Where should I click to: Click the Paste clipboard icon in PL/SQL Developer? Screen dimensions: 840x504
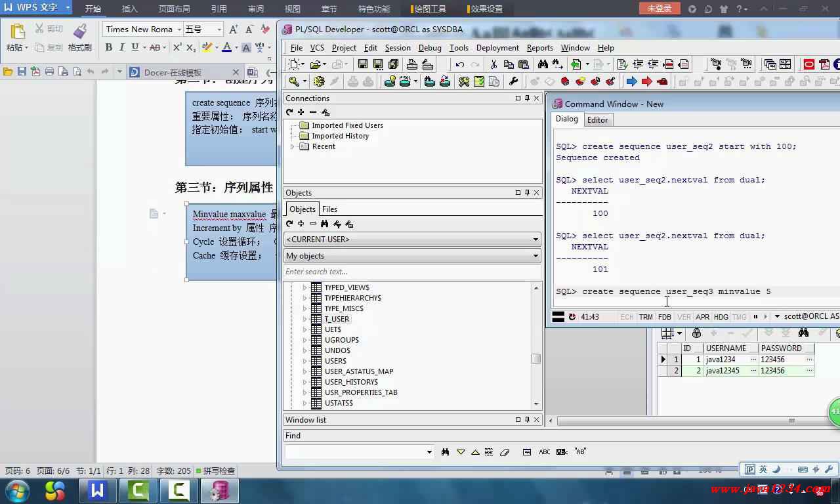tap(524, 64)
